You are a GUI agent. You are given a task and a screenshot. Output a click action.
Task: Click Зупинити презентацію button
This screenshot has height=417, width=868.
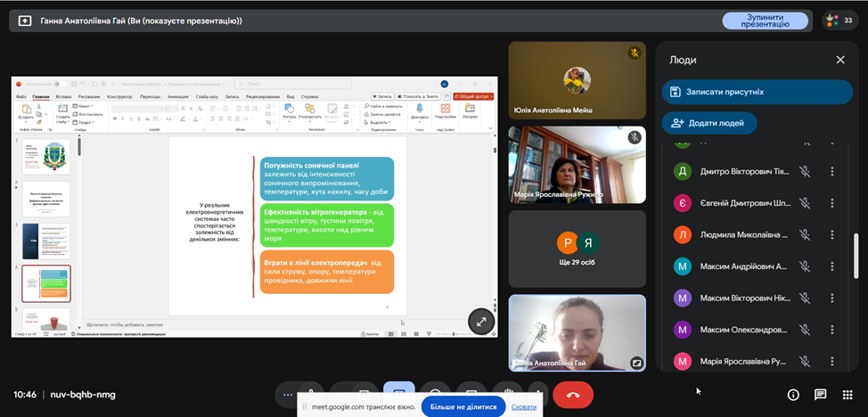coord(764,21)
